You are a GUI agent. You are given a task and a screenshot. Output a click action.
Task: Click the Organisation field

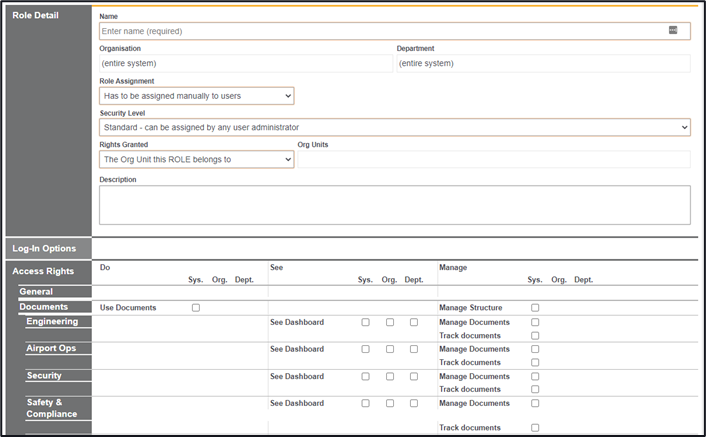[x=246, y=63]
